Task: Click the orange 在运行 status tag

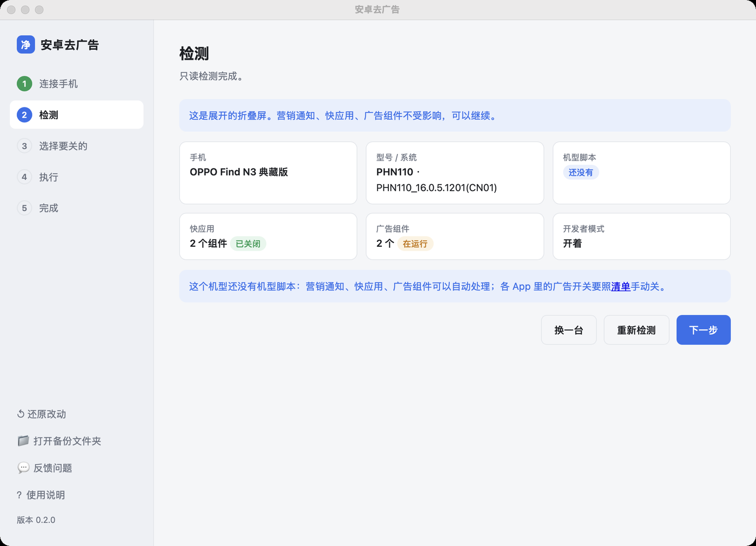Action: 415,244
